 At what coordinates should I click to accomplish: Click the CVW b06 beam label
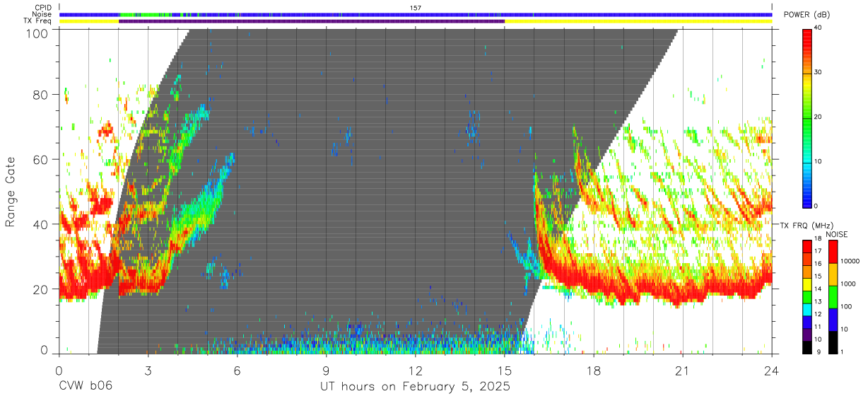tap(86, 387)
